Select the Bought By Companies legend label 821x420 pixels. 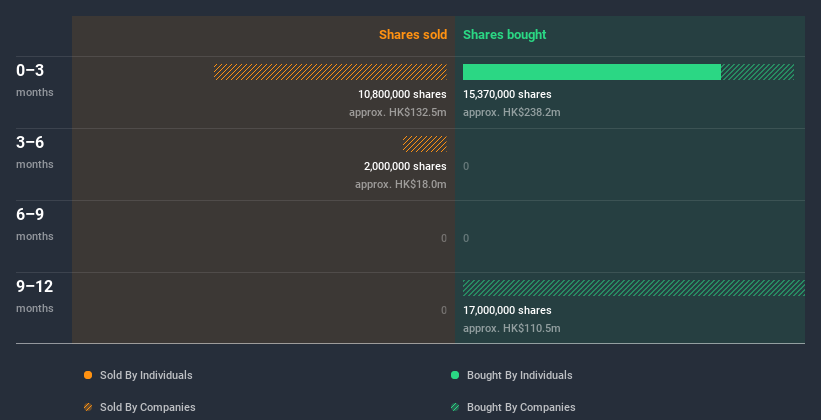point(521,407)
